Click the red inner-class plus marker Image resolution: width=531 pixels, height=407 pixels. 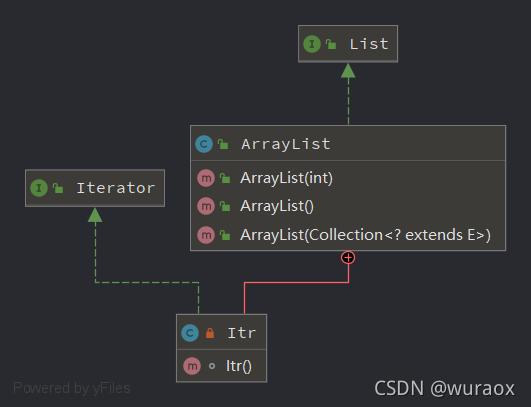pos(348,258)
